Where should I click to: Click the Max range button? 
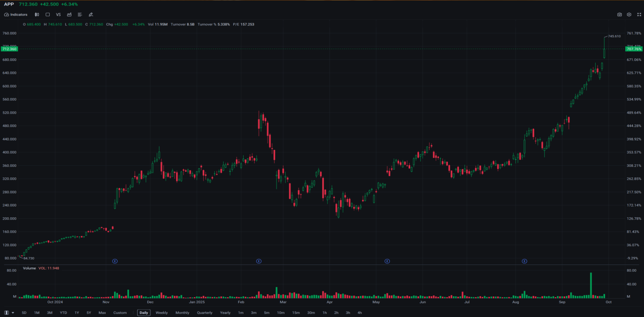(x=102, y=313)
